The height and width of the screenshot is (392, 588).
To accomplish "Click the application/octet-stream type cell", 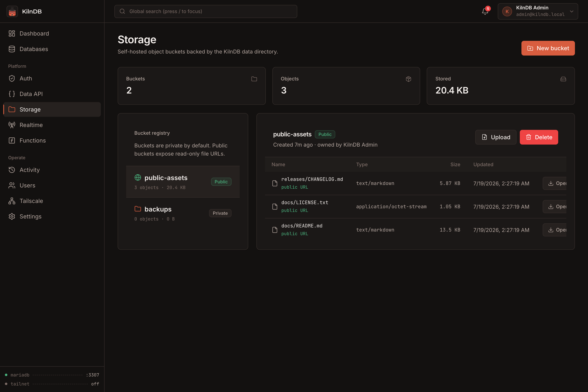I will point(391,206).
